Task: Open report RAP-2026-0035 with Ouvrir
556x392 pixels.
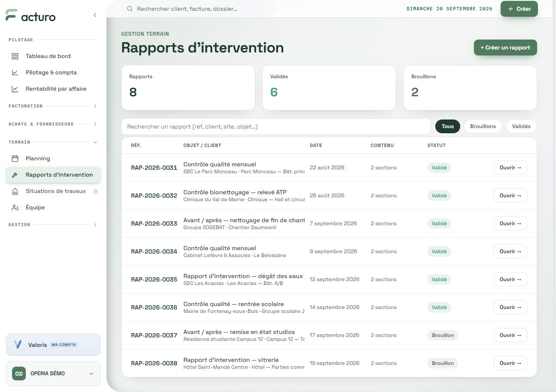Action: [510, 279]
